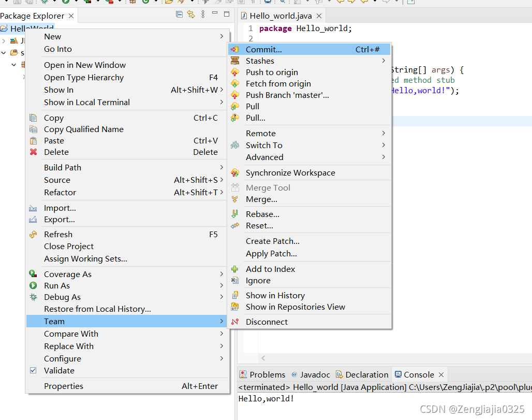Expand the JRE library tree node
532x420 pixels.
coord(4,41)
